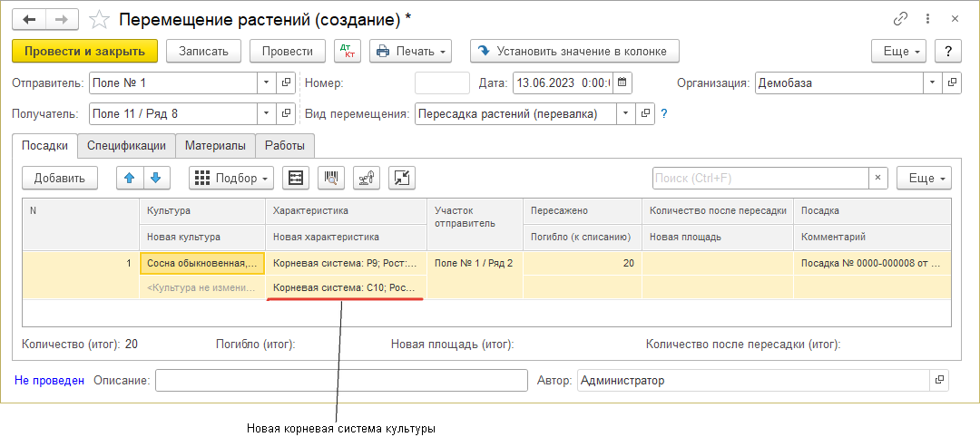Click the help question mark button
This screenshot has width=980, height=437.
pyautogui.click(x=947, y=51)
